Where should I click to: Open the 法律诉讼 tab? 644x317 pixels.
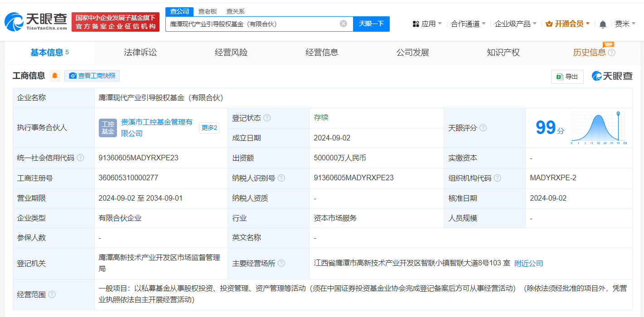(140, 52)
